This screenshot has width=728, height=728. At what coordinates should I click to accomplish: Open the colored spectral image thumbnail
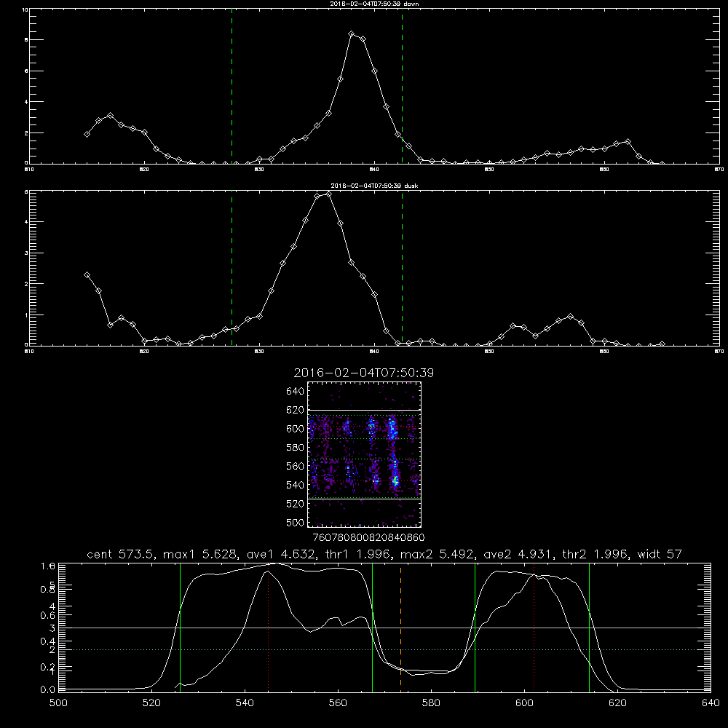click(x=364, y=454)
